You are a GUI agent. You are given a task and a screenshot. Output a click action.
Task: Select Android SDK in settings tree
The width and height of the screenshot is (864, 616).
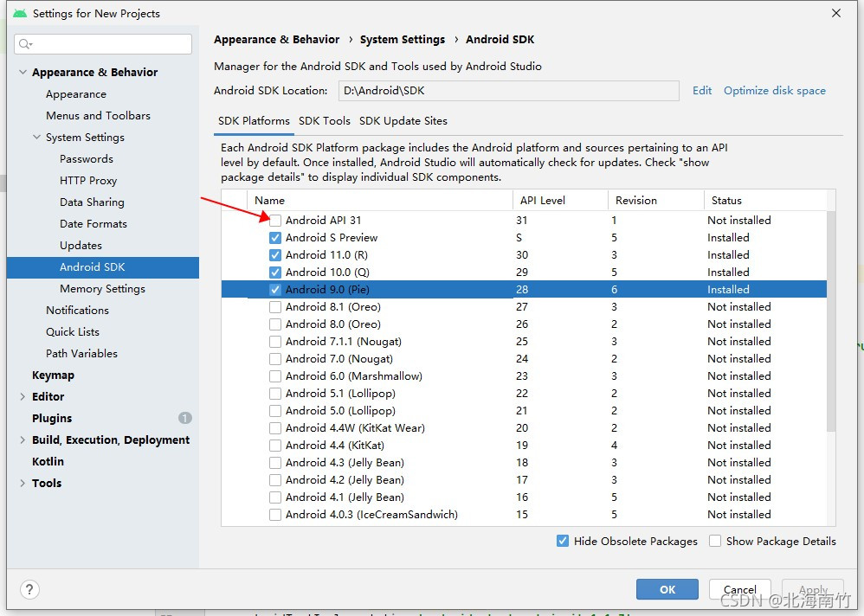tap(103, 267)
